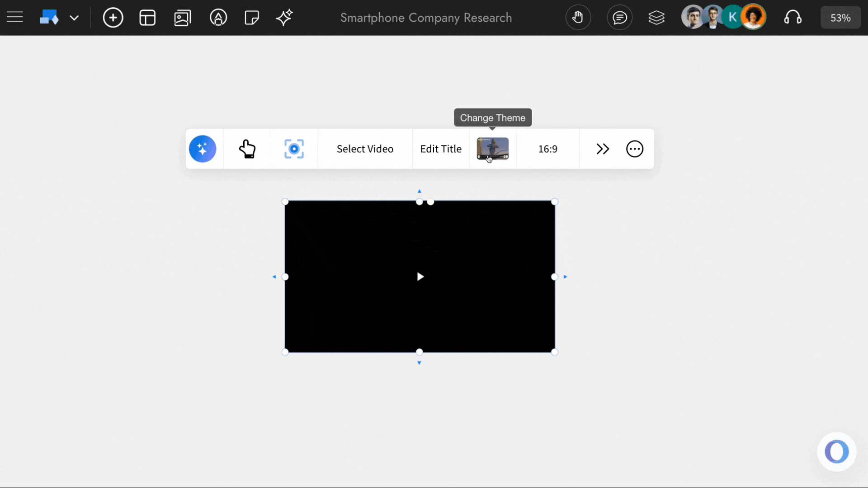This screenshot has height=488, width=868.
Task: Open the sticky note tool
Action: tap(251, 18)
